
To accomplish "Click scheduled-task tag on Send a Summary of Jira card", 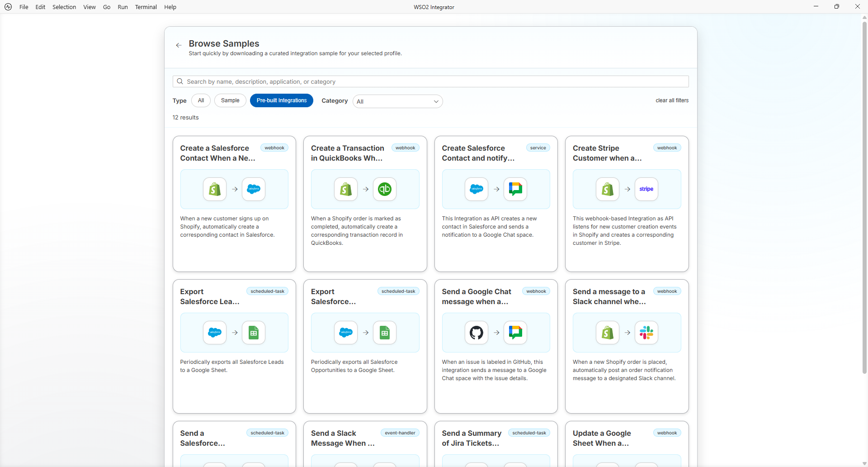I will point(529,433).
